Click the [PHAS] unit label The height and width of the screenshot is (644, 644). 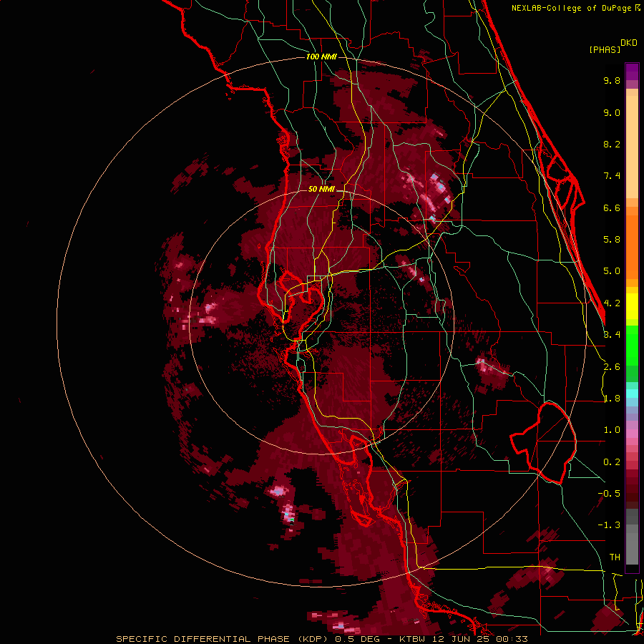tap(605, 50)
